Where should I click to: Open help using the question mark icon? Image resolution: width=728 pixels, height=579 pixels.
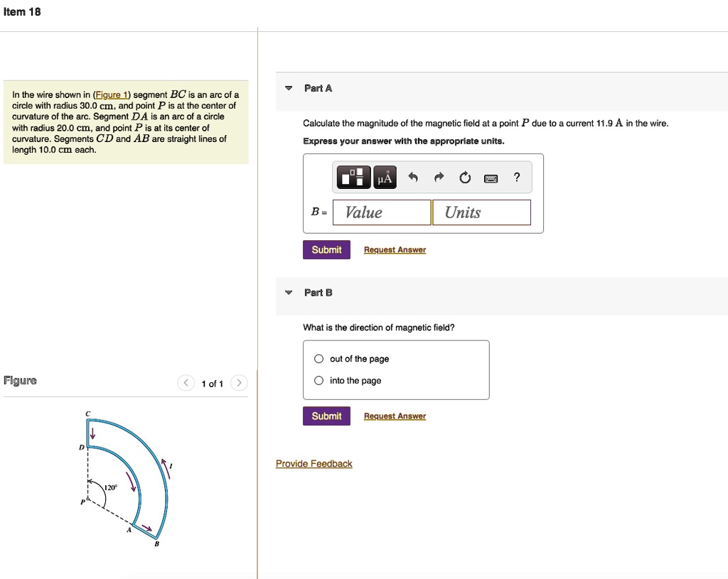517,178
